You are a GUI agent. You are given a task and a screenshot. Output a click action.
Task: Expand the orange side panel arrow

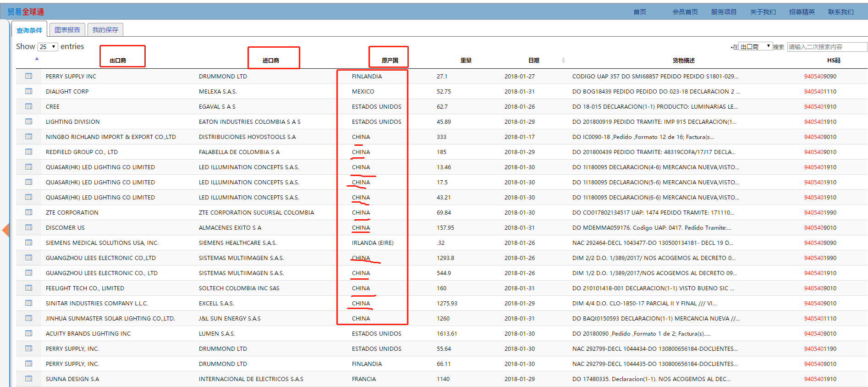[5, 230]
